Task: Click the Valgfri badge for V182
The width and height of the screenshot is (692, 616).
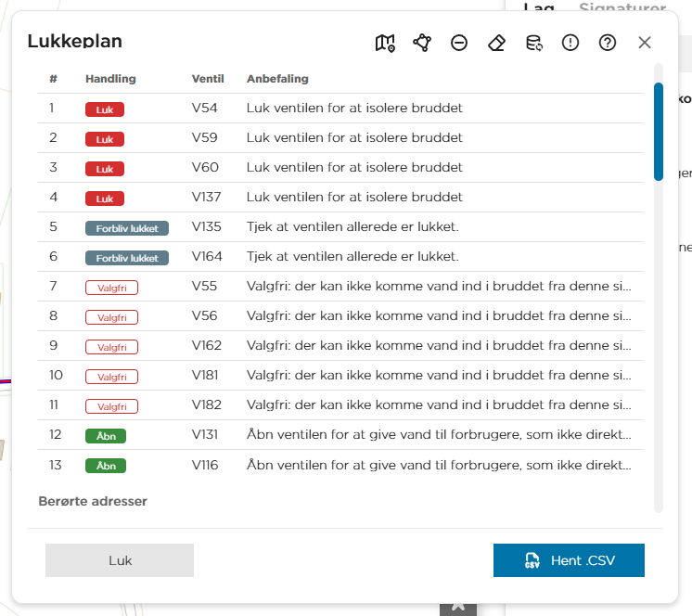Action: click(x=111, y=406)
